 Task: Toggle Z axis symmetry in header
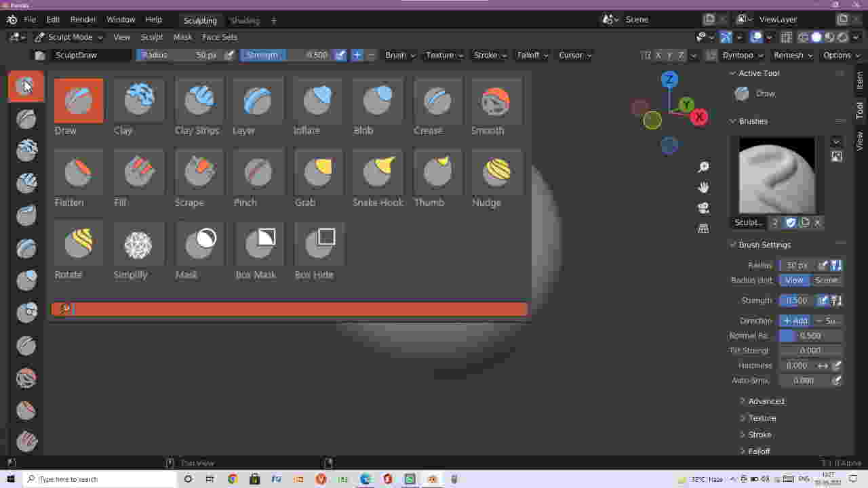pyautogui.click(x=681, y=55)
